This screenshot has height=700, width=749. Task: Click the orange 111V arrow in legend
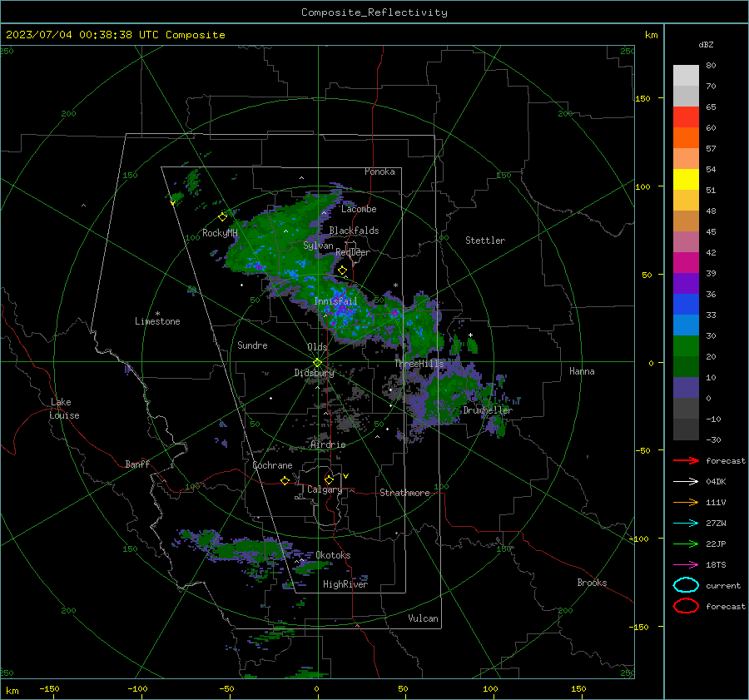(686, 502)
